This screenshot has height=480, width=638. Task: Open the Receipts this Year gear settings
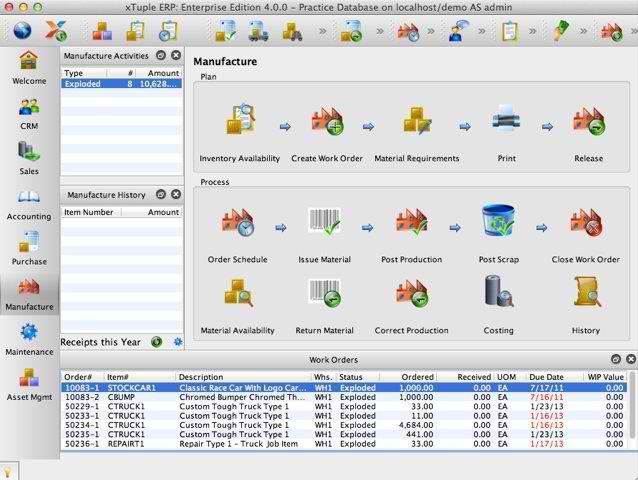pos(178,342)
